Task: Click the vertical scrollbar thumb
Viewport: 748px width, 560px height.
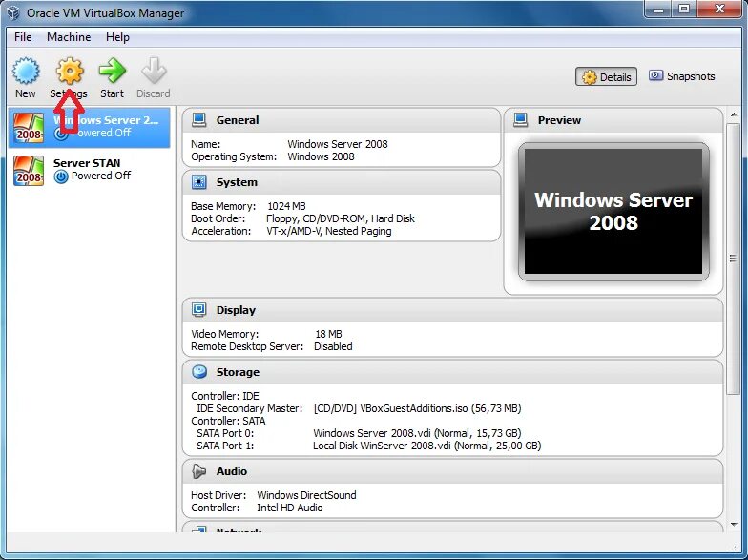Action: point(733,258)
